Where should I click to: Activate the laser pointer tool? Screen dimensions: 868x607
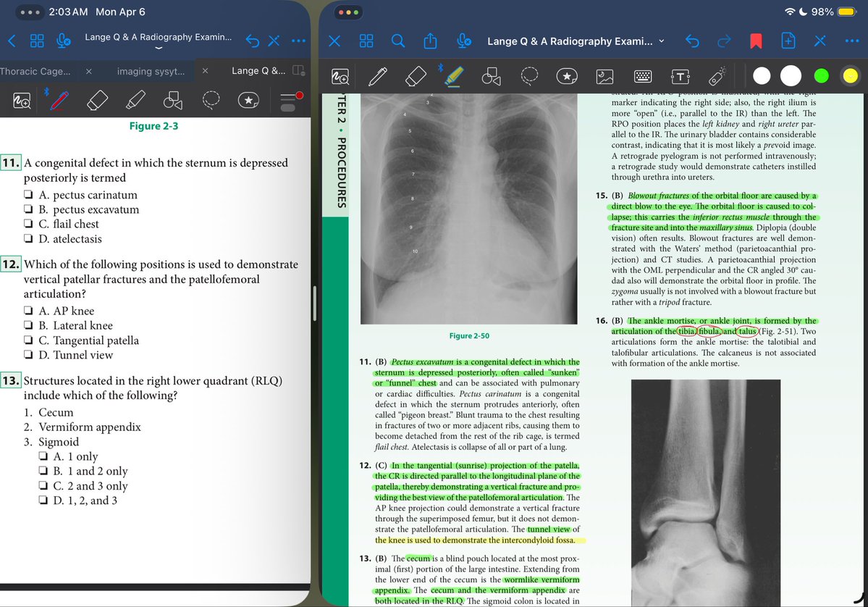[x=717, y=77]
